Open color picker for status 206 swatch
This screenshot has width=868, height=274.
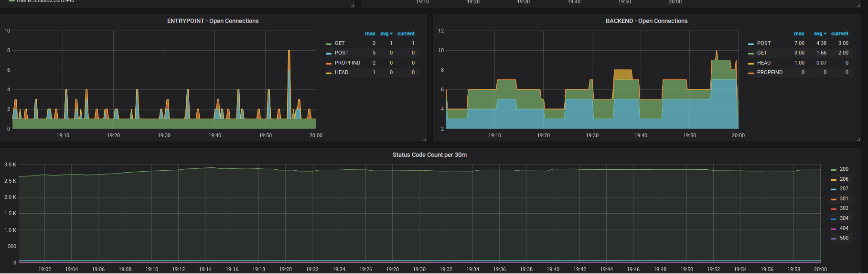pos(834,180)
